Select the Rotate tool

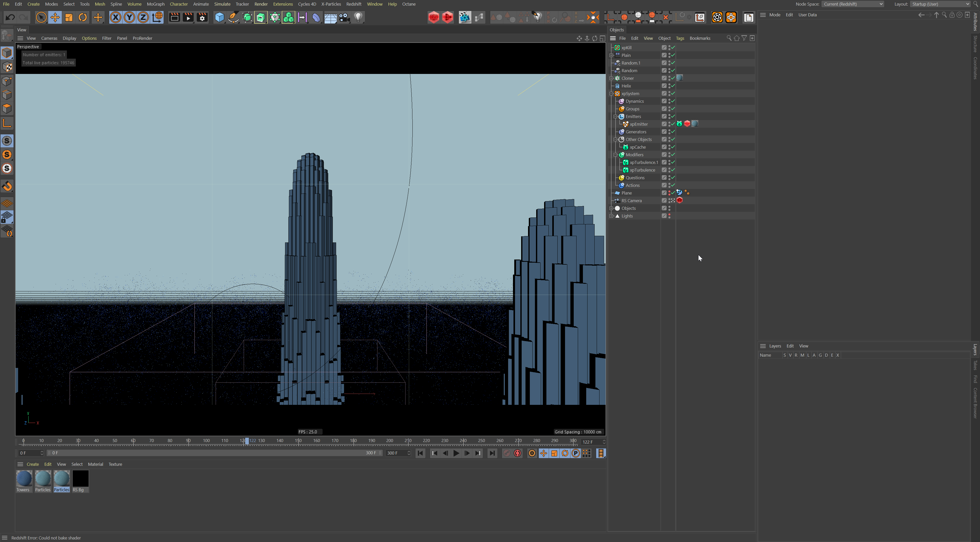point(82,18)
